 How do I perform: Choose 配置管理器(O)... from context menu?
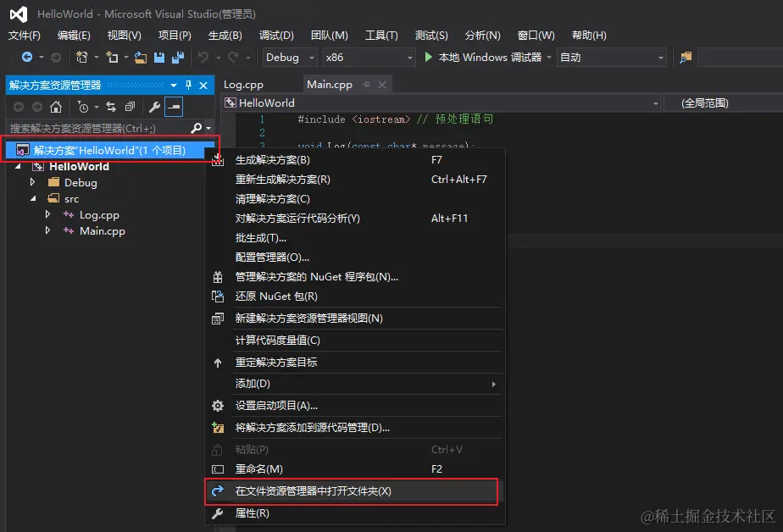pos(354,258)
